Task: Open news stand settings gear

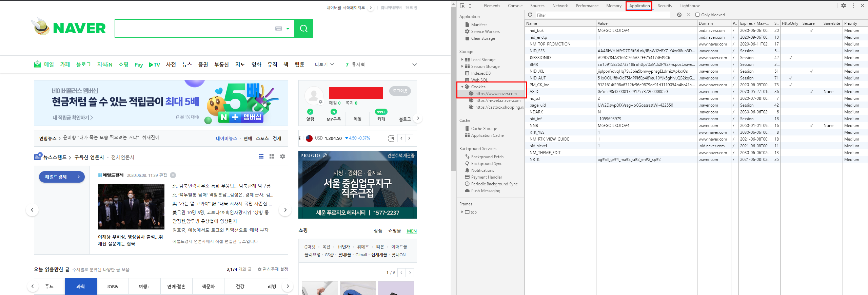Action: [282, 156]
